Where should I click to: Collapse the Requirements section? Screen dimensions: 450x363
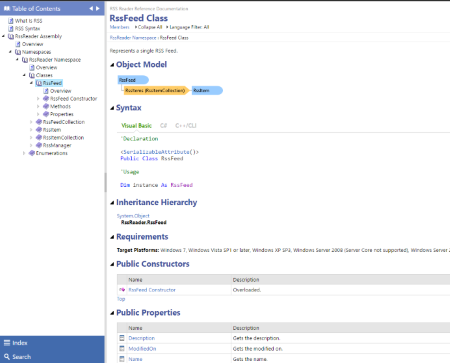click(112, 237)
